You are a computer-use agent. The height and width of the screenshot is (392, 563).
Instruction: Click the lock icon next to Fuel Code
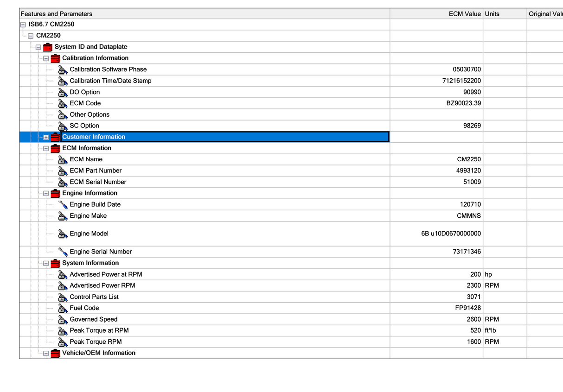[63, 308]
